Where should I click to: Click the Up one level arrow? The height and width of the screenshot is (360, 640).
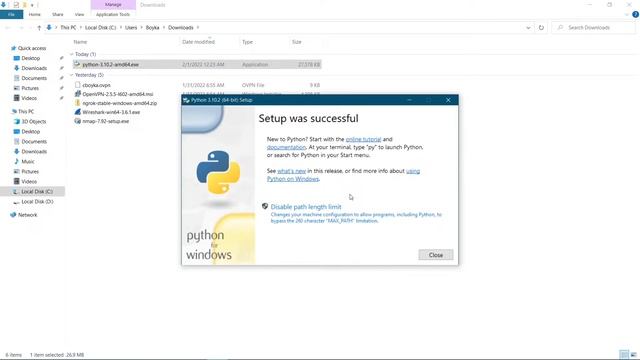(x=39, y=28)
